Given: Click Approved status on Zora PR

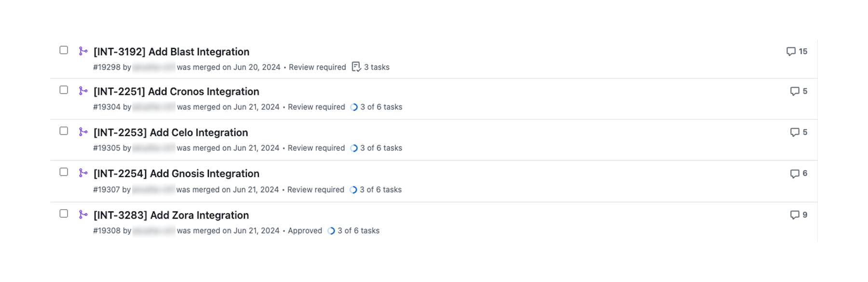Looking at the screenshot, I should pos(305,231).
